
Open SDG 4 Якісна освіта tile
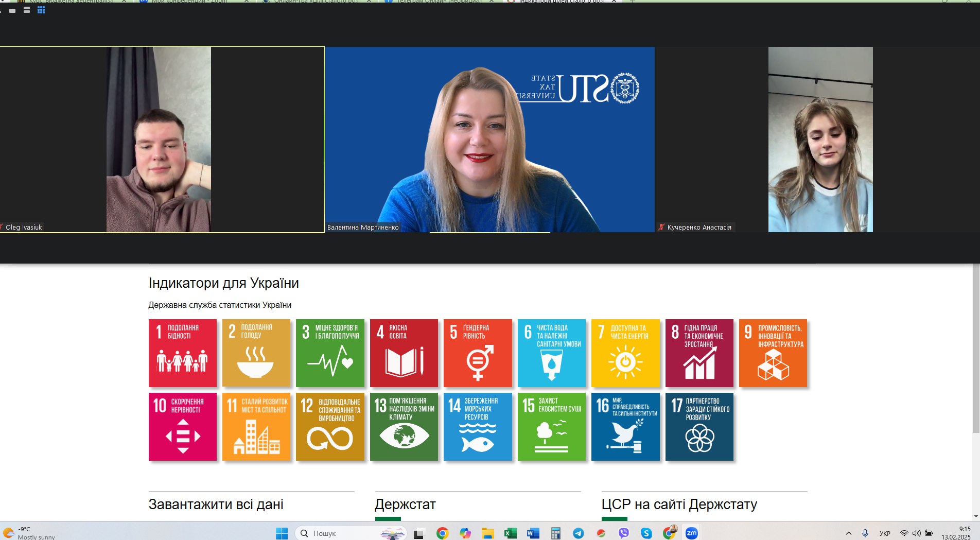tap(404, 353)
